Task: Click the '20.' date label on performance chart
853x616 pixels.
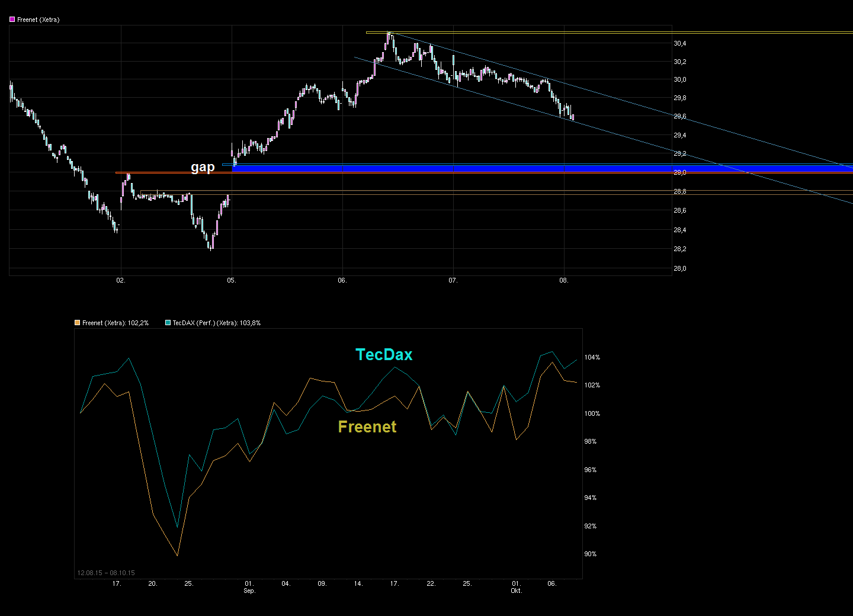Action: [153, 583]
